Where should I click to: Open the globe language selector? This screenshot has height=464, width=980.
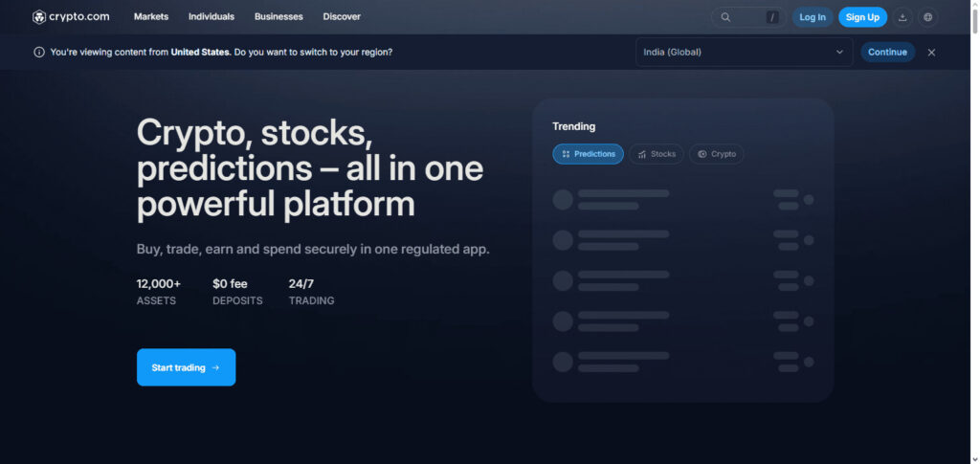[x=927, y=17]
